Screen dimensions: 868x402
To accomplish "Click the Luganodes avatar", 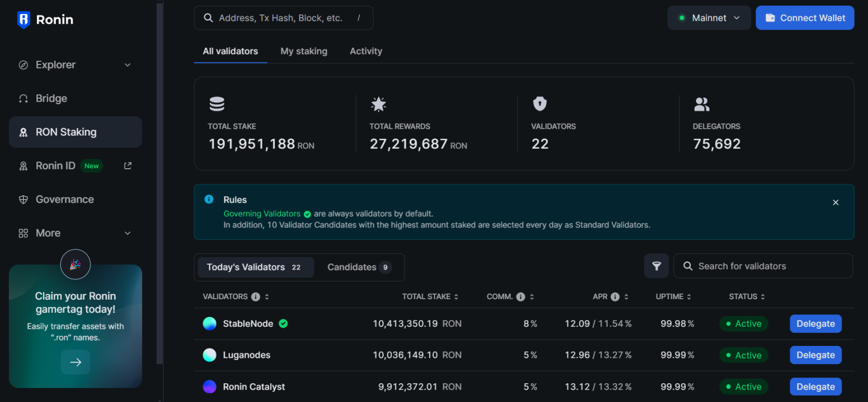I will 209,355.
